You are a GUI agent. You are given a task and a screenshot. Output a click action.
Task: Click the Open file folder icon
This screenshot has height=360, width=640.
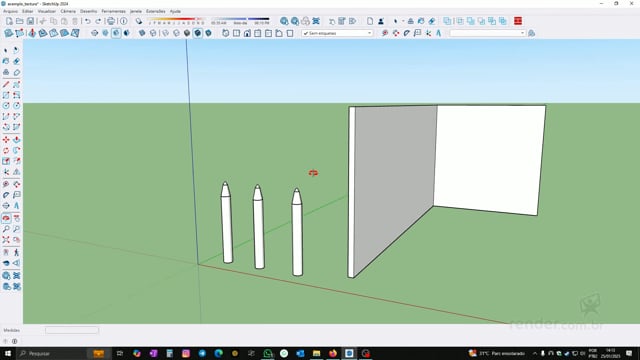pos(20,21)
